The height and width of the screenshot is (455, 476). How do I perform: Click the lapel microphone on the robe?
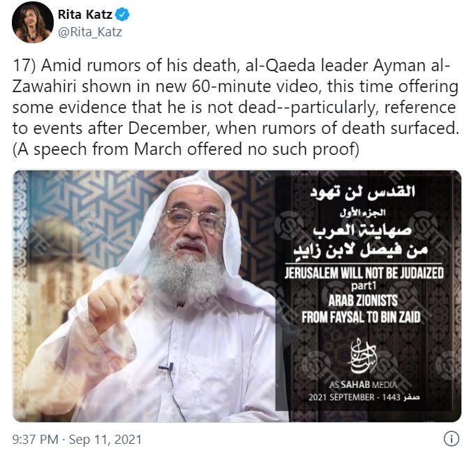[167, 368]
